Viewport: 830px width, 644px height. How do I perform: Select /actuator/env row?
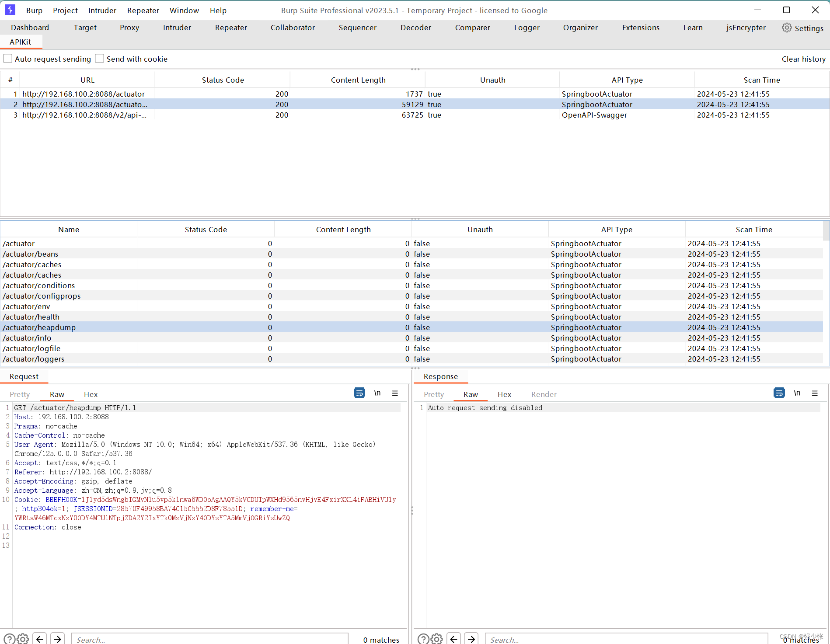(412, 306)
